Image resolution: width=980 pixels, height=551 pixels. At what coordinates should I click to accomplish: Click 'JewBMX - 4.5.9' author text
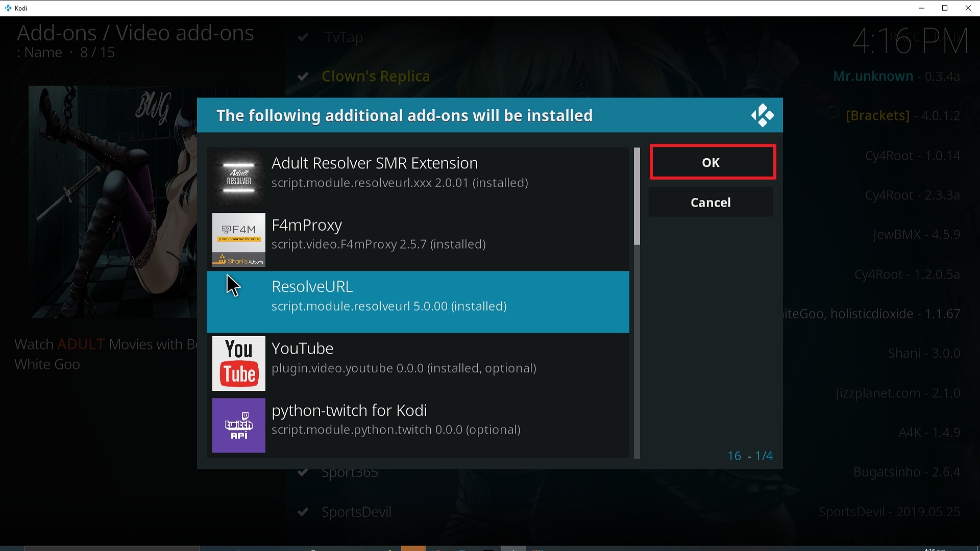pyautogui.click(x=917, y=235)
